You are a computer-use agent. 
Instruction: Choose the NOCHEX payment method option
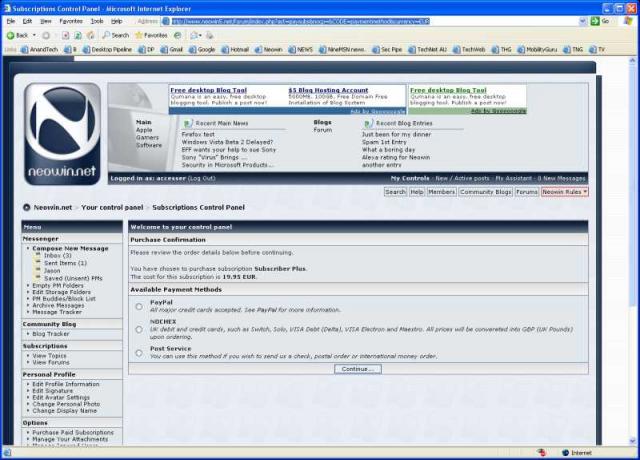[139, 330]
